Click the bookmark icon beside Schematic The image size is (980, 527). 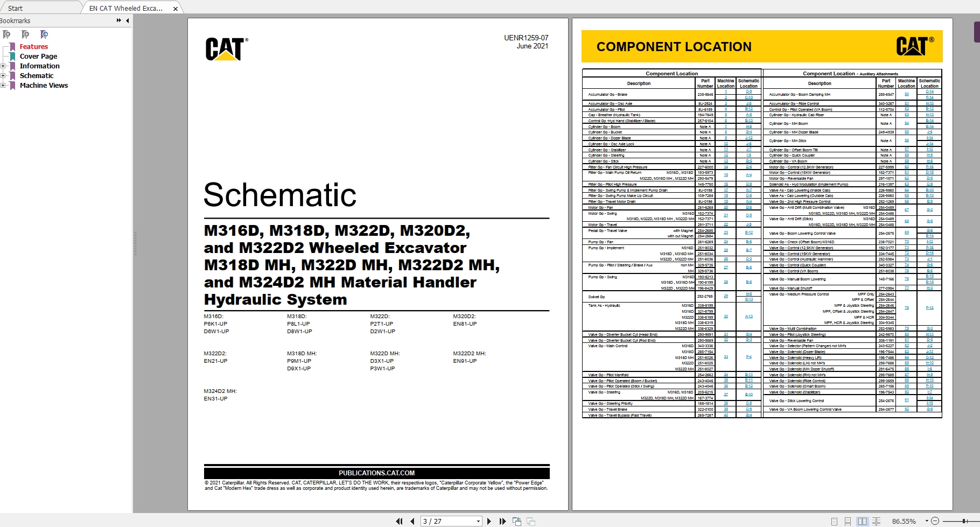[x=13, y=76]
